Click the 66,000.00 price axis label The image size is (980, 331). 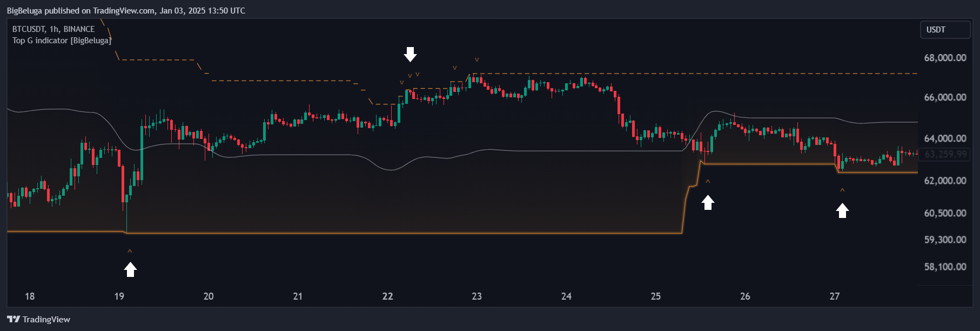pos(945,97)
